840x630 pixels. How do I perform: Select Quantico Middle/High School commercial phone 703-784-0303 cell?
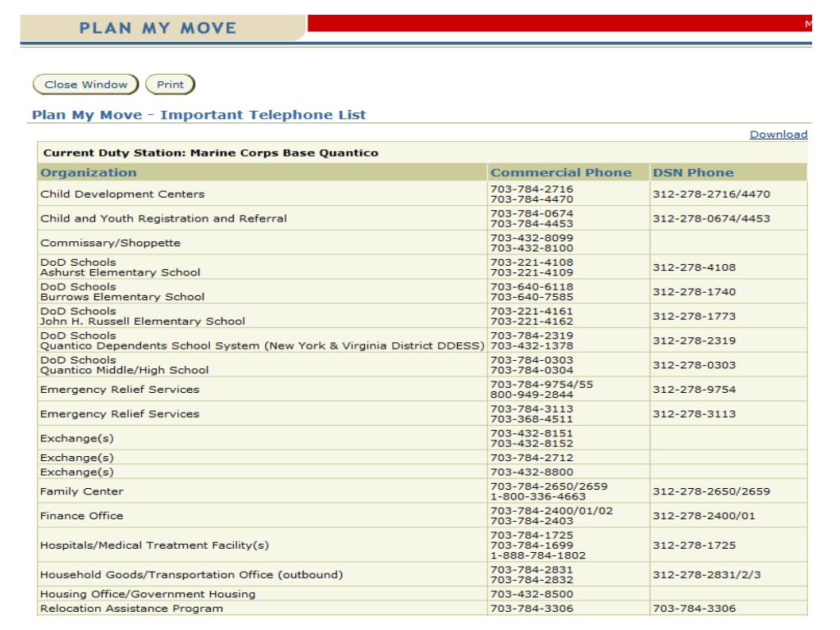click(568, 365)
